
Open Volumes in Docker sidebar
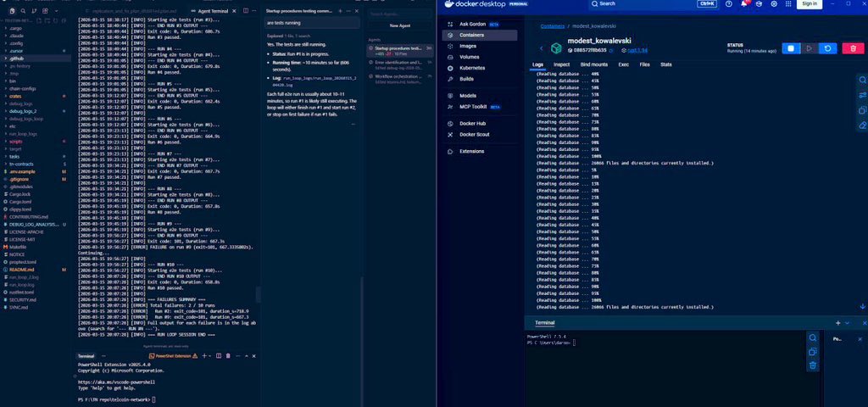coord(480,57)
